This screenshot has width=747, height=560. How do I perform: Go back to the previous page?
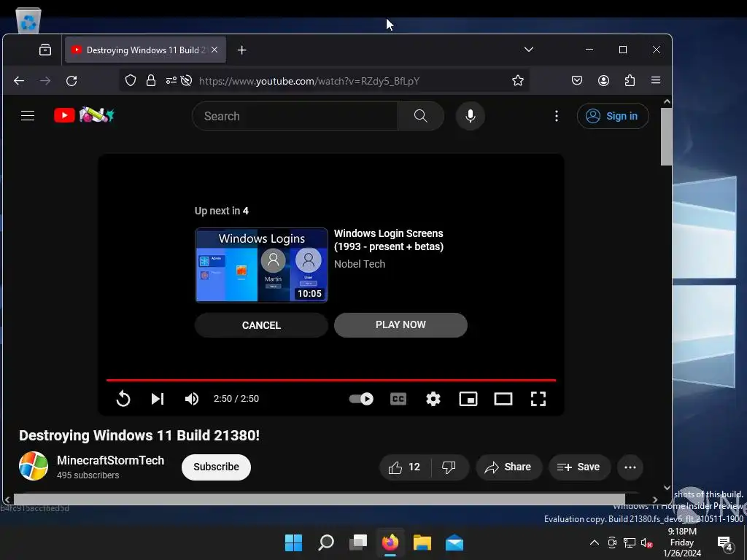pyautogui.click(x=19, y=81)
